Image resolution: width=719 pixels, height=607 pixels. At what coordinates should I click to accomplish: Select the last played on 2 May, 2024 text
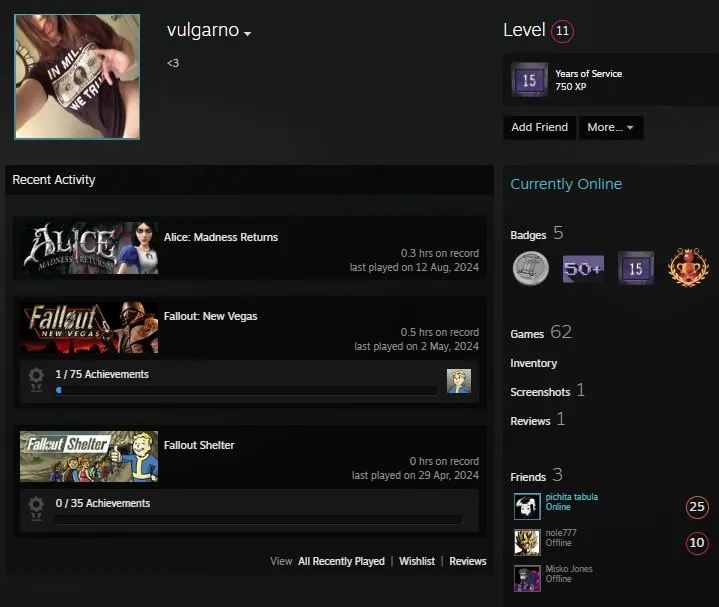point(416,347)
